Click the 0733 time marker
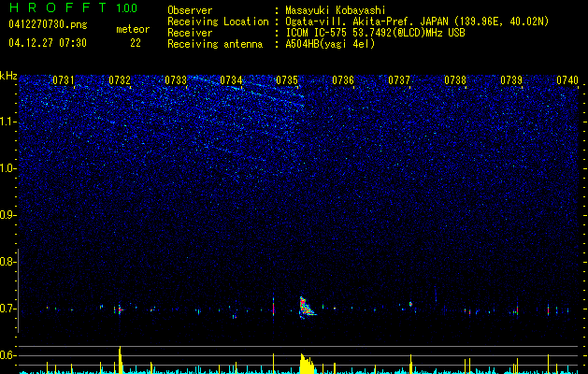The image size is (588, 374). (176, 80)
